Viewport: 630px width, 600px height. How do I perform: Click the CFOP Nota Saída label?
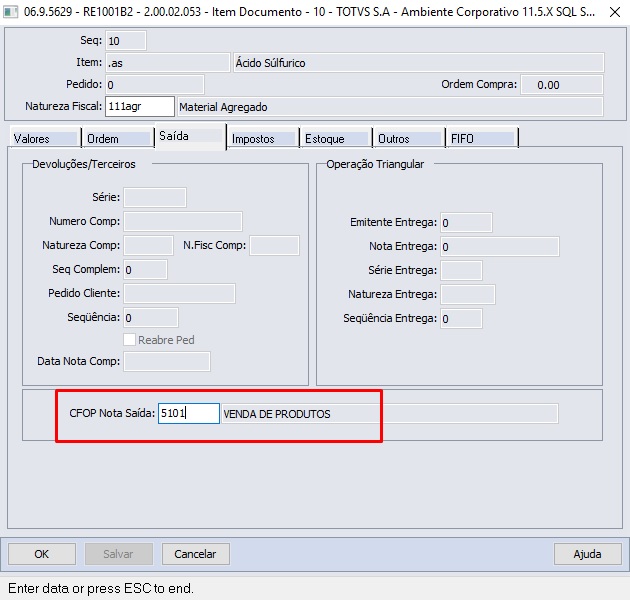pos(112,413)
